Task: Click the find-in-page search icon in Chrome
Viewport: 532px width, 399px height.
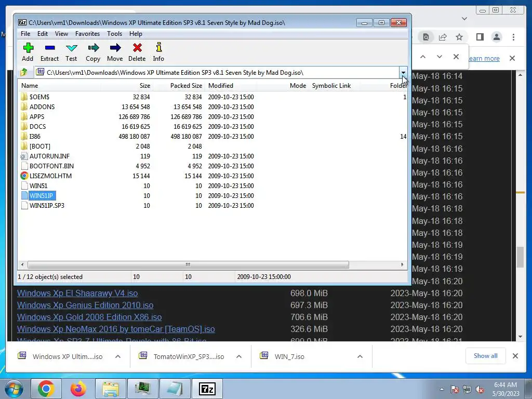Action: [x=426, y=37]
